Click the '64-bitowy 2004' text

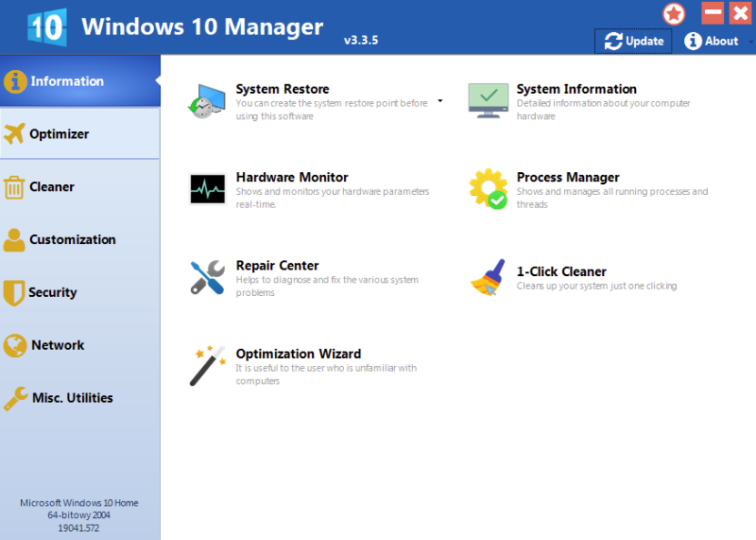79,515
